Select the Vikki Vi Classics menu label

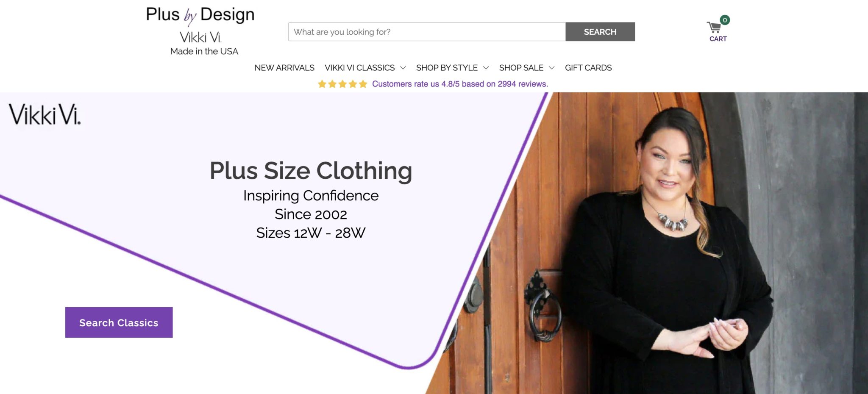pos(359,68)
